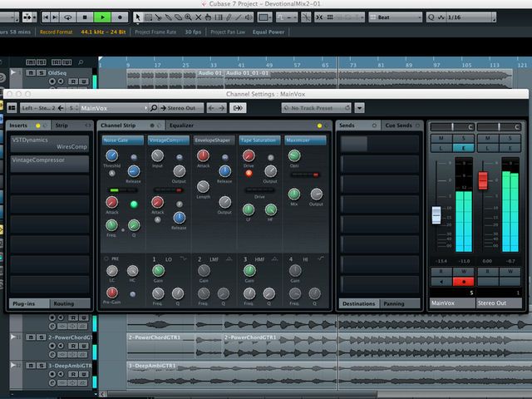Expand the 3-DeepAmbiGTR track arrow
532x399 pixels.
pyautogui.click(x=13, y=365)
